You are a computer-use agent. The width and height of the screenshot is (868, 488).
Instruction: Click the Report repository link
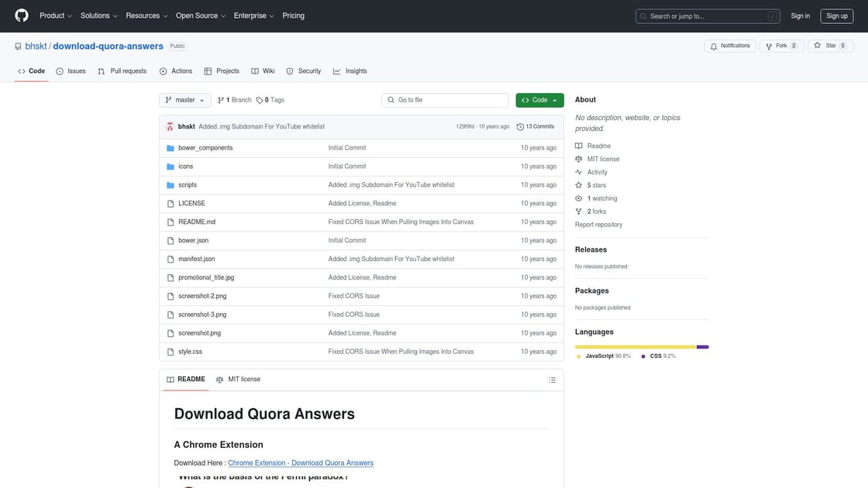[598, 225]
